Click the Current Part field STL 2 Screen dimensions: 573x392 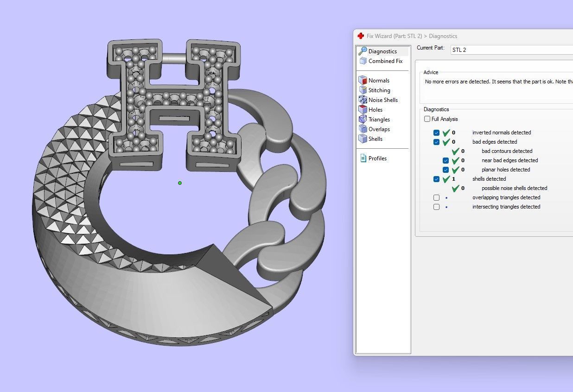(x=512, y=50)
